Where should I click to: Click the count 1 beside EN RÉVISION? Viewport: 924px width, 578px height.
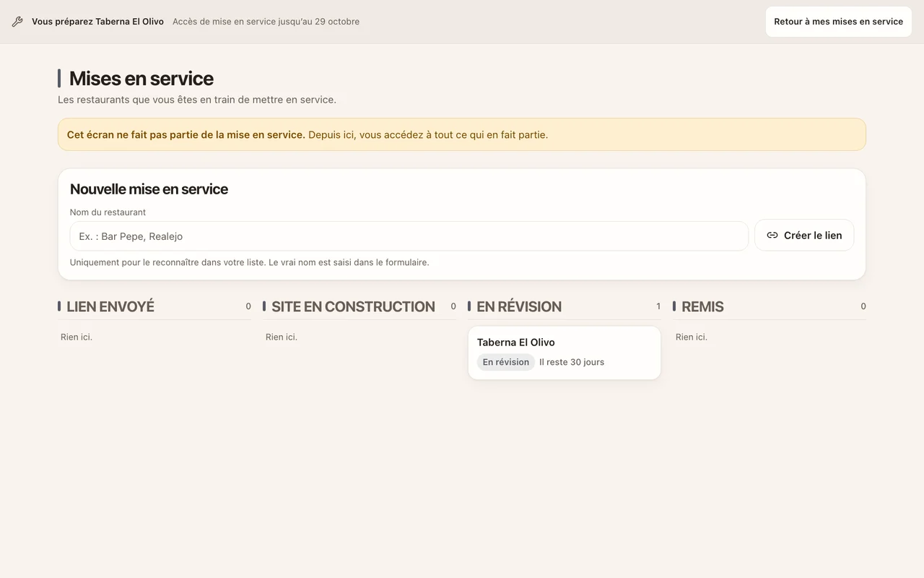click(658, 306)
